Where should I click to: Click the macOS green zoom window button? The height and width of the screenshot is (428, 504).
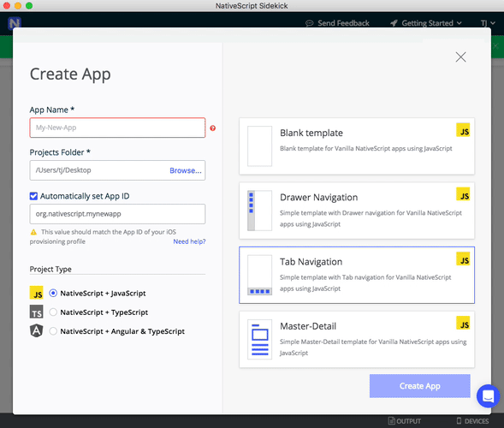pyautogui.click(x=29, y=5)
